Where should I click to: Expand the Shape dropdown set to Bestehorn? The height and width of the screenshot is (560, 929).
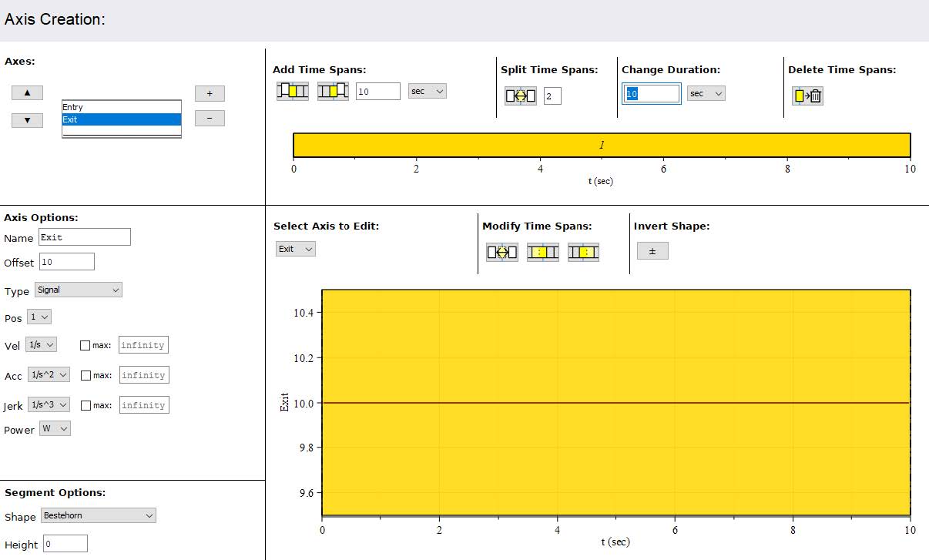pyautogui.click(x=99, y=516)
